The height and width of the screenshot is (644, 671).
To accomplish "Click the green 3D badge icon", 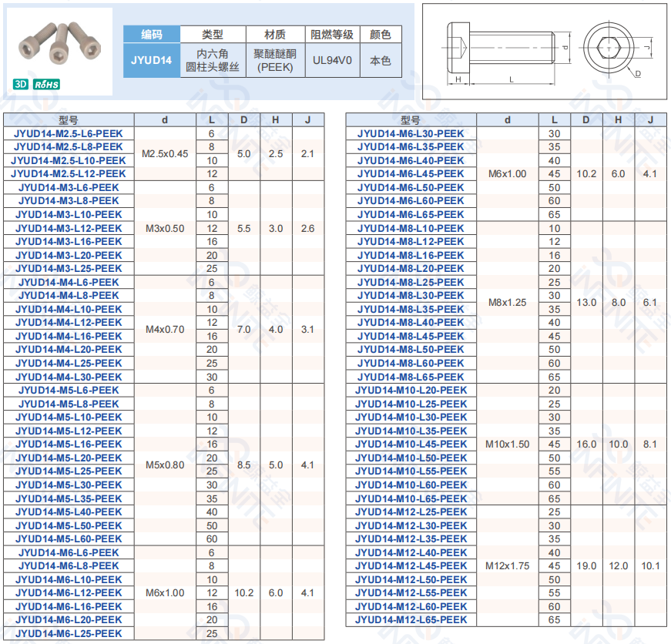I will [20, 85].
